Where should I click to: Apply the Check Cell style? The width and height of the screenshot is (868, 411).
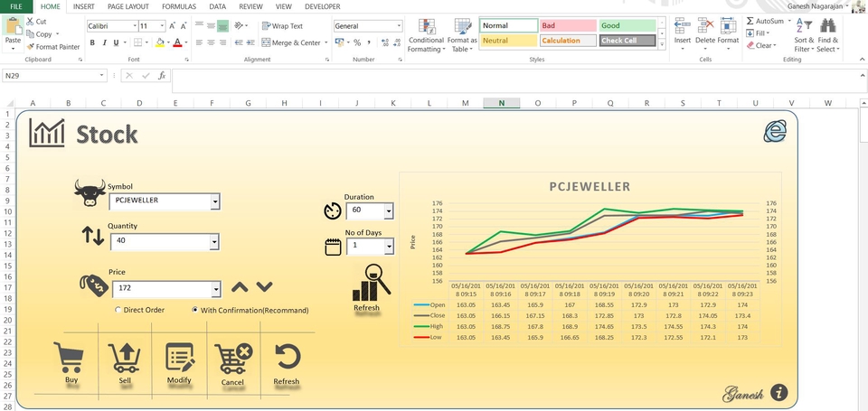627,41
